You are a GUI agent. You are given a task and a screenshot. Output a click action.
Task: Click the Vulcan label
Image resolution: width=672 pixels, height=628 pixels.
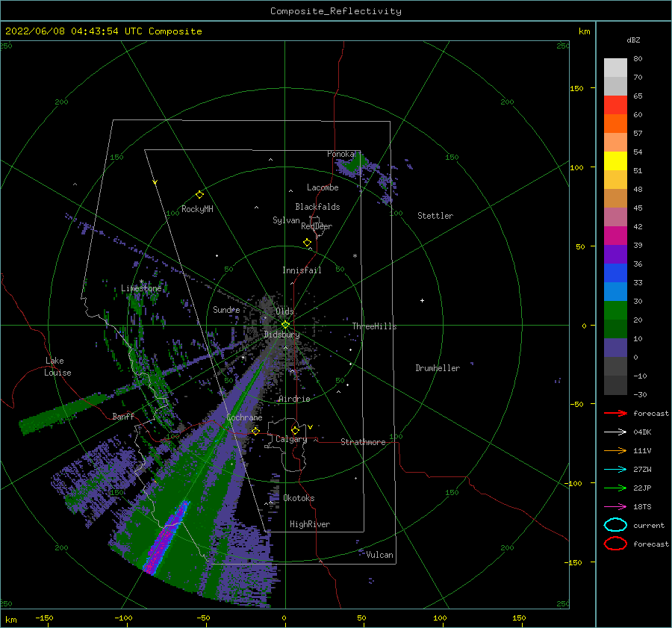[379, 555]
